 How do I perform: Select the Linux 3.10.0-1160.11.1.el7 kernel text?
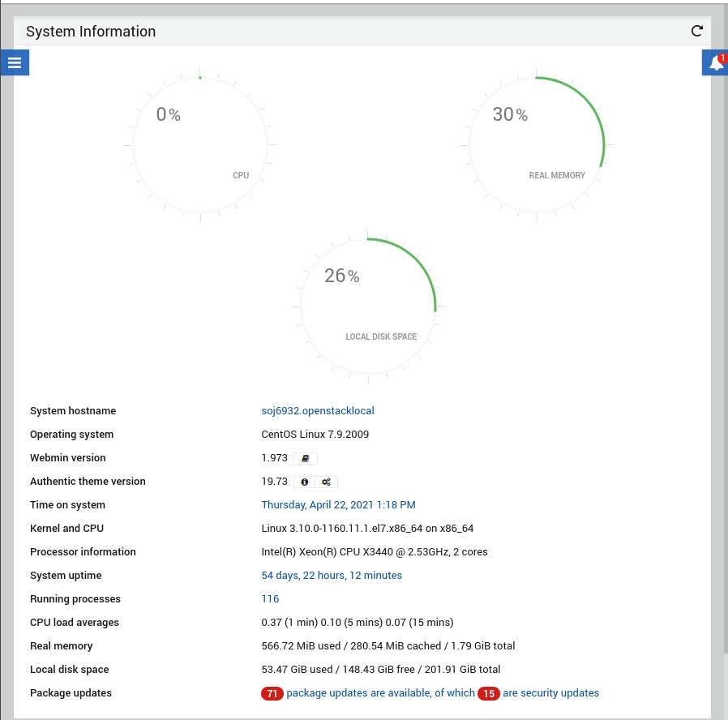tap(367, 529)
